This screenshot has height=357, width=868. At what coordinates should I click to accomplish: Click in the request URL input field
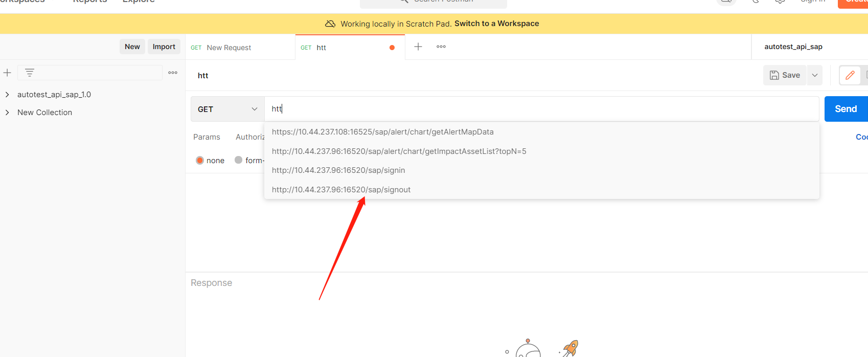pos(542,109)
